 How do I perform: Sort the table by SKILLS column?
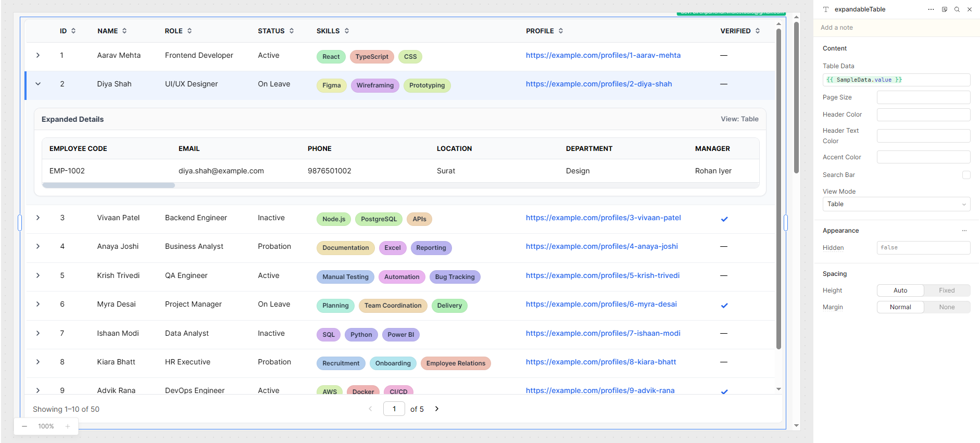pos(347,31)
